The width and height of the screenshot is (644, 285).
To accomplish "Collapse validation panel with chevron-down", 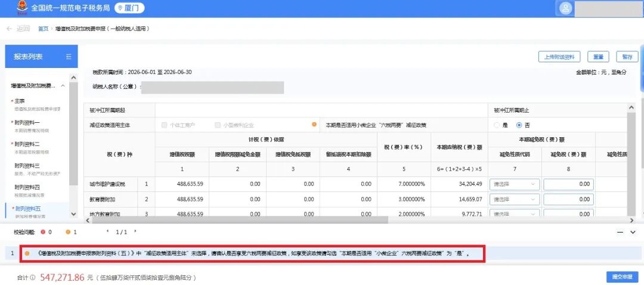I will click(633, 233).
